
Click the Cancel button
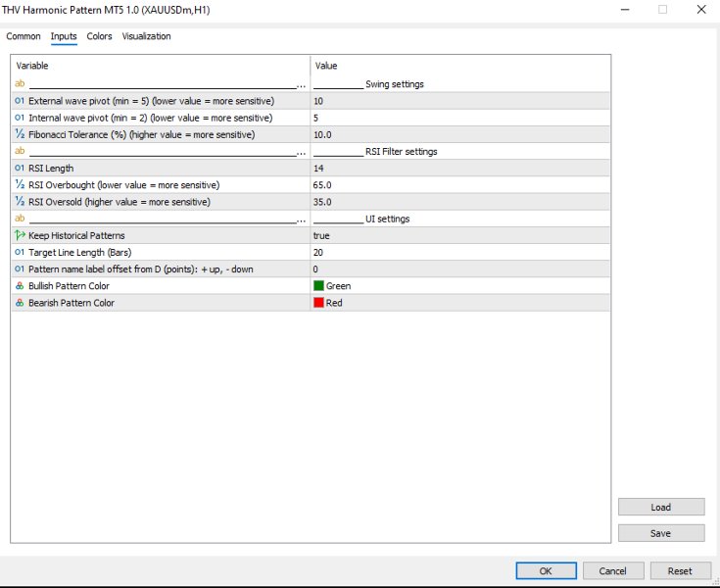613,571
